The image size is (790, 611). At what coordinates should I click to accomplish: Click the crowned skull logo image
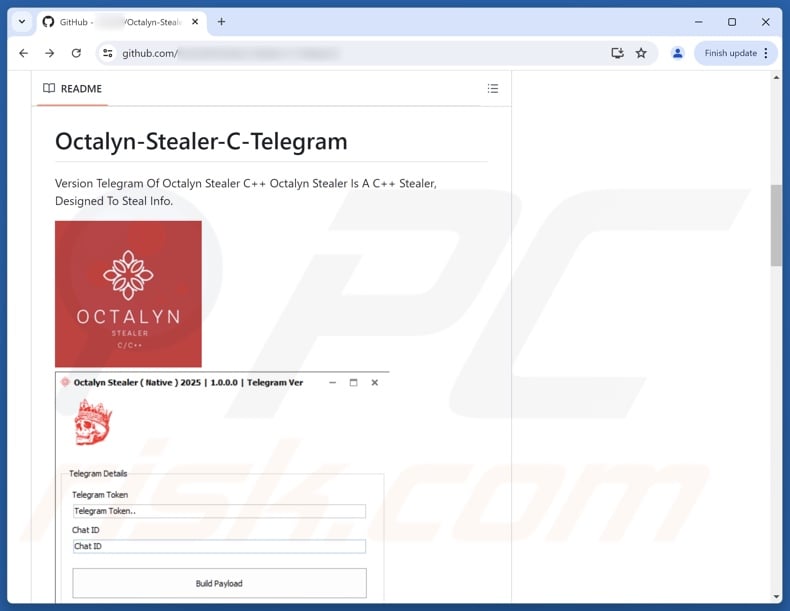tap(93, 422)
